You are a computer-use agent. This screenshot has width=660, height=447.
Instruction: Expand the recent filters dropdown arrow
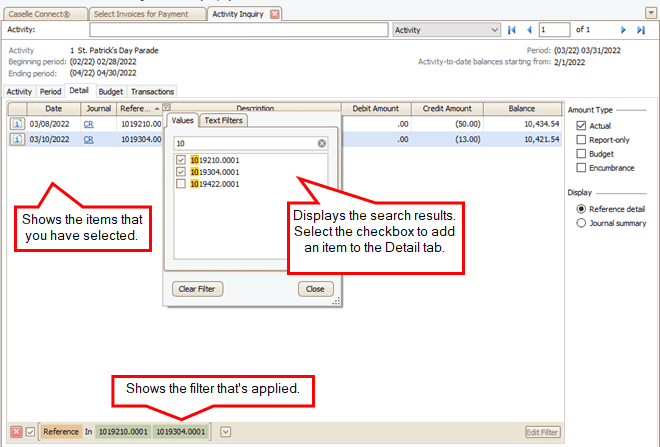[x=225, y=431]
